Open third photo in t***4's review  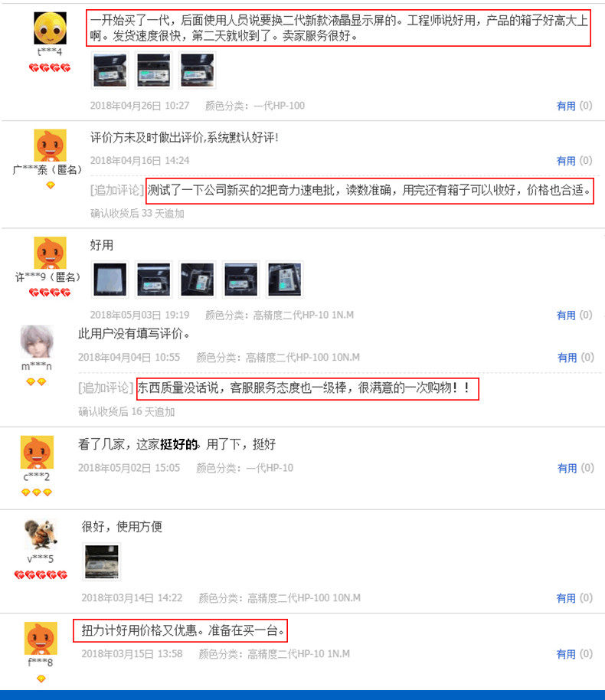pos(198,70)
